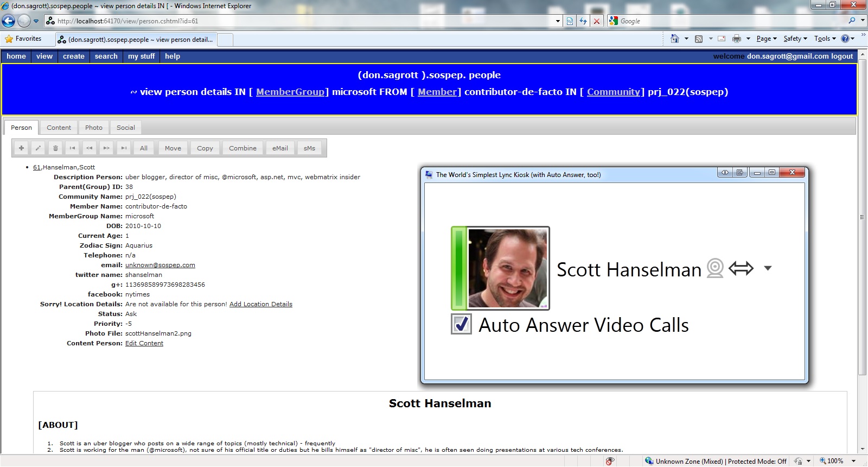
Task: Refresh the page using address bar icon
Action: point(583,21)
